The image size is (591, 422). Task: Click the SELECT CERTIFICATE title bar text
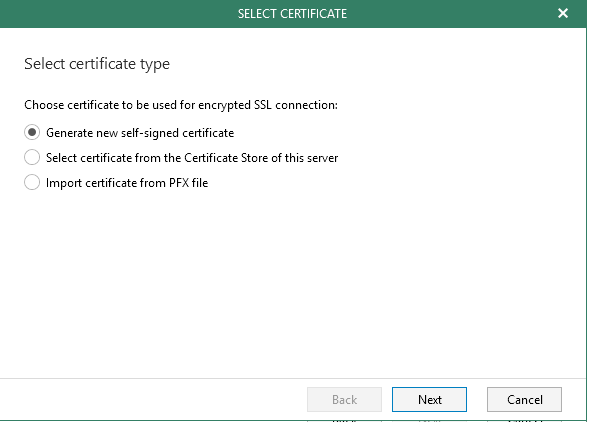coord(292,14)
